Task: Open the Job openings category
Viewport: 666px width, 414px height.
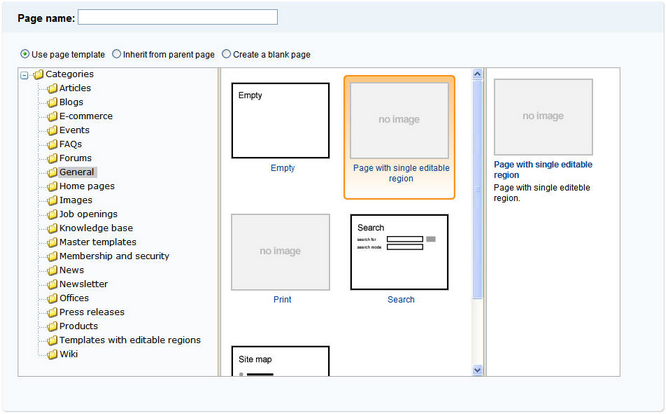Action: (88, 214)
